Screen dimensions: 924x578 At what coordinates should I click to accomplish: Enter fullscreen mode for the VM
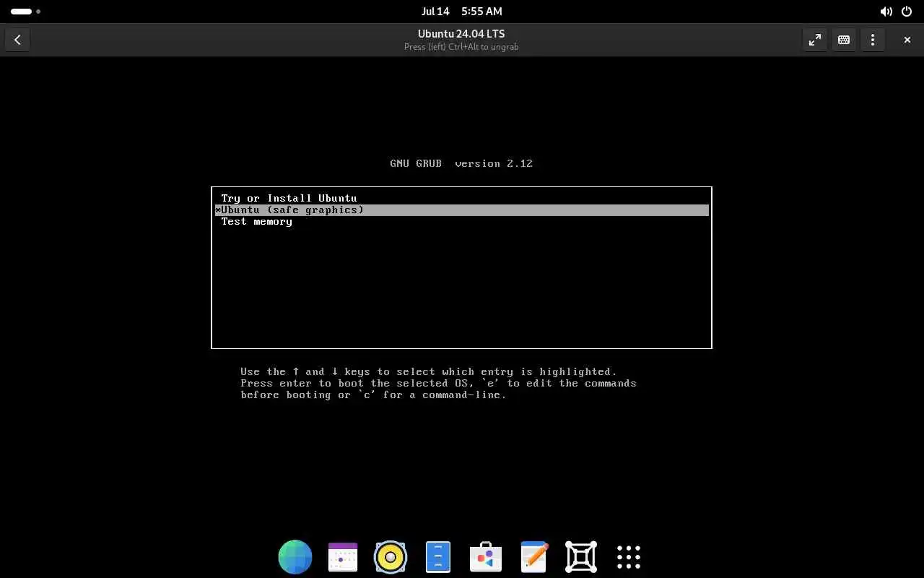815,40
